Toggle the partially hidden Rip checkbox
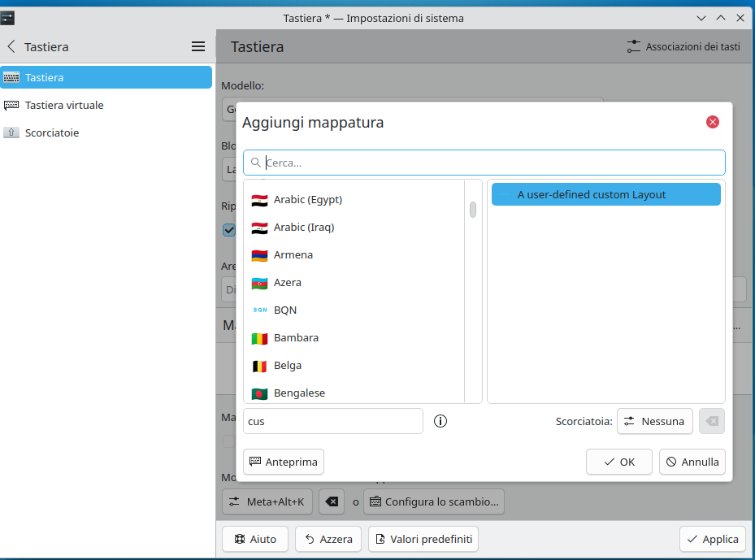Screen dimensions: 755x560 coord(228,230)
